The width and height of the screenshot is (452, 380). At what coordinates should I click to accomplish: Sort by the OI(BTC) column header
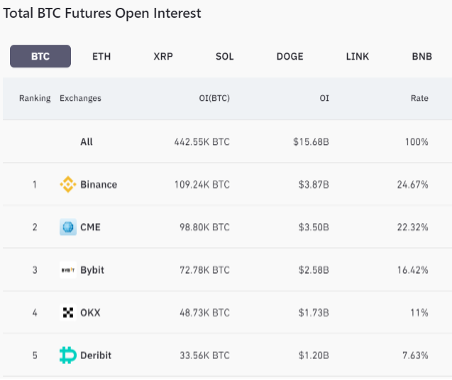click(214, 98)
